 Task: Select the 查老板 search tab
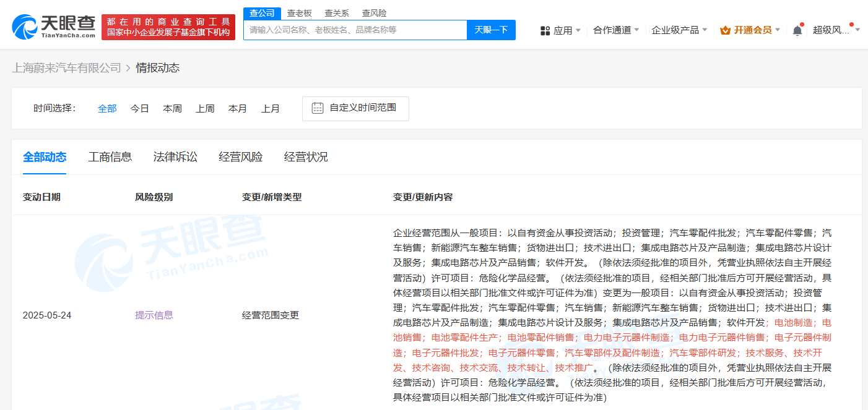pos(300,13)
